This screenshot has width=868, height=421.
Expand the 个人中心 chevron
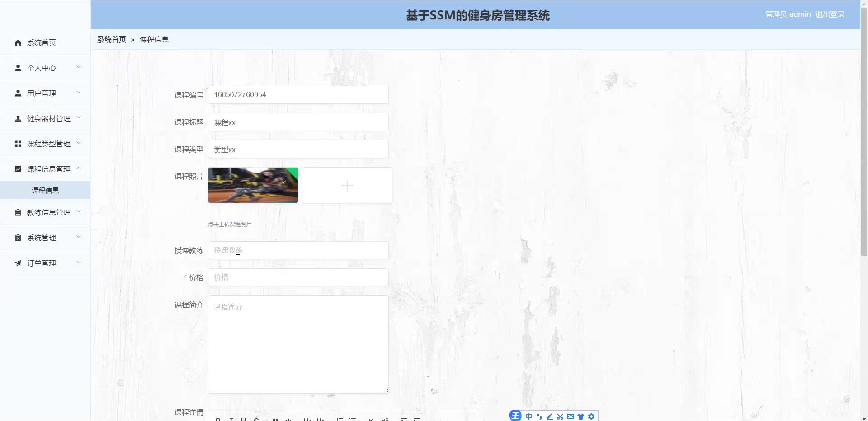click(x=79, y=67)
